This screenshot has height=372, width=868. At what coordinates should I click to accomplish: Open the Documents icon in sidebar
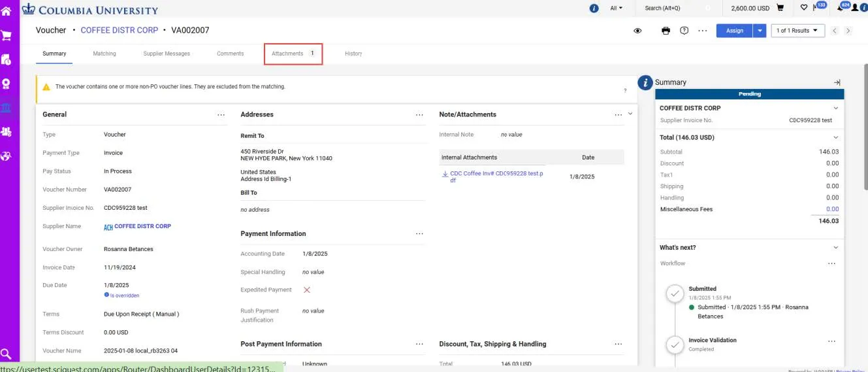[x=6, y=59]
